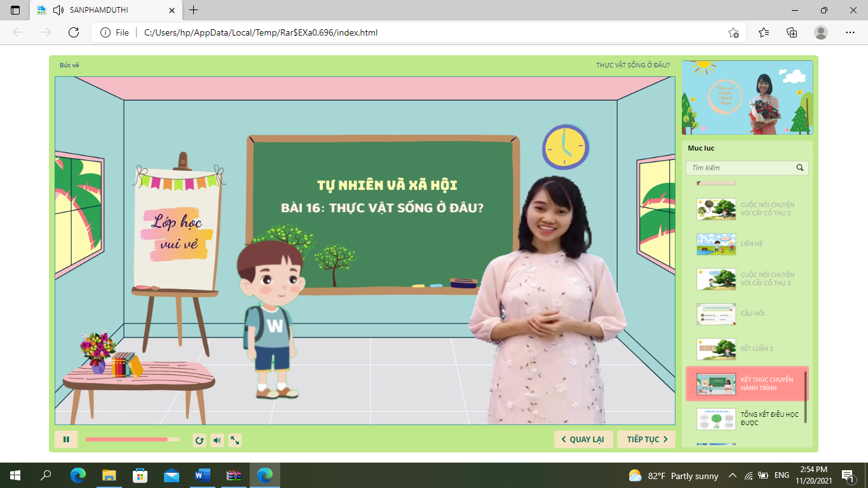
Task: Toggle fullscreen mode for the lesson
Action: point(235,440)
